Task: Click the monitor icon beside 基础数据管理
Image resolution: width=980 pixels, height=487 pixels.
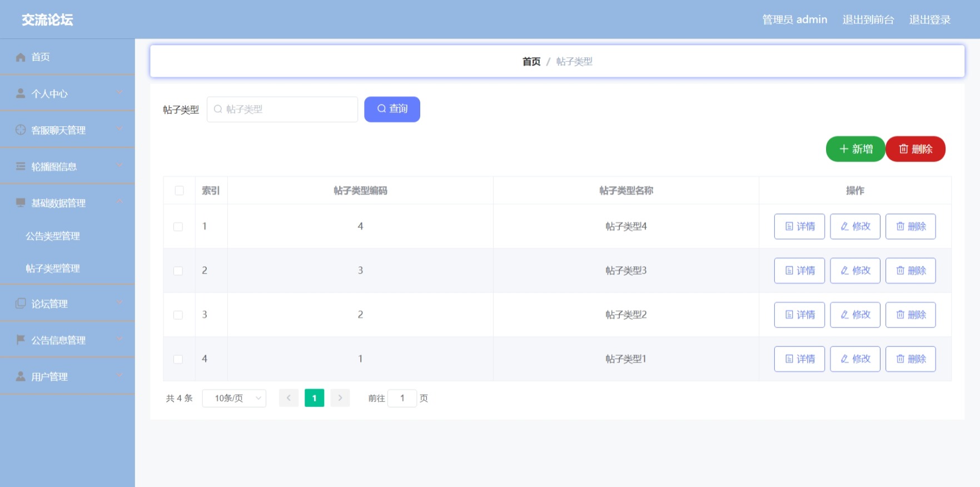Action: (21, 202)
